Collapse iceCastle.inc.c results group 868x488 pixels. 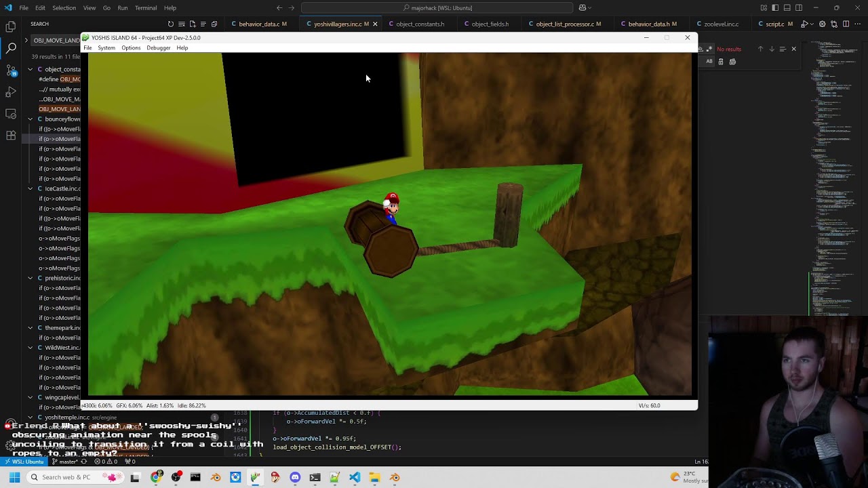(30, 188)
